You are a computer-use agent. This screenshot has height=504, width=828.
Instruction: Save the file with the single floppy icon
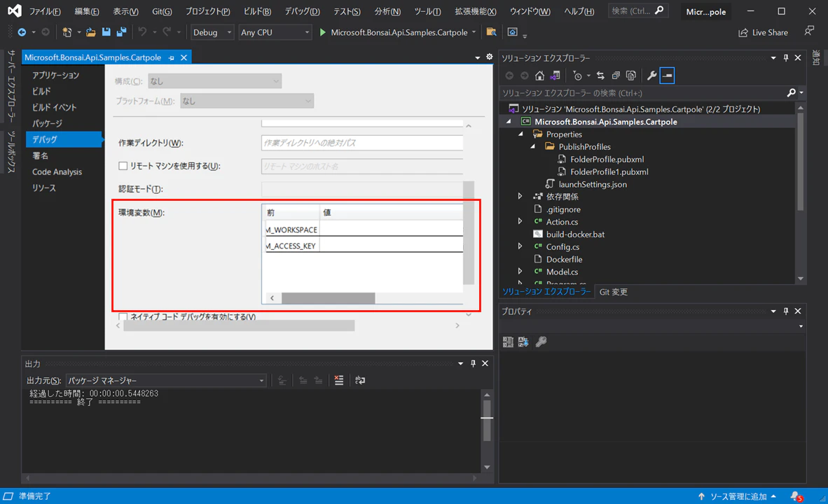106,32
